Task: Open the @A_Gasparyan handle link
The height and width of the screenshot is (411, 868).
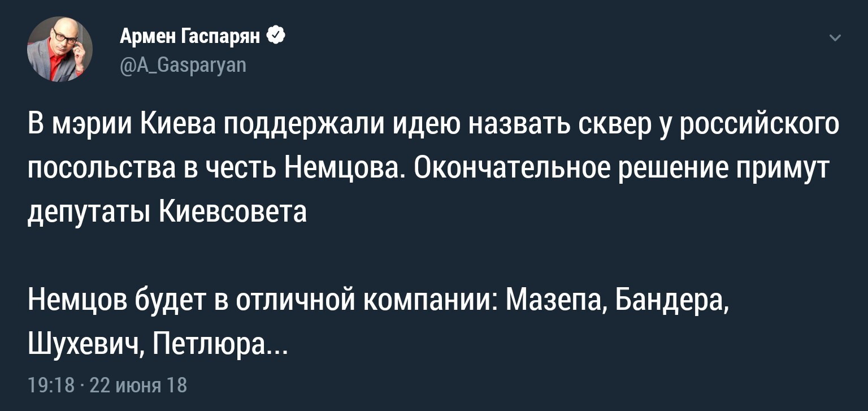Action: pyautogui.click(x=183, y=66)
